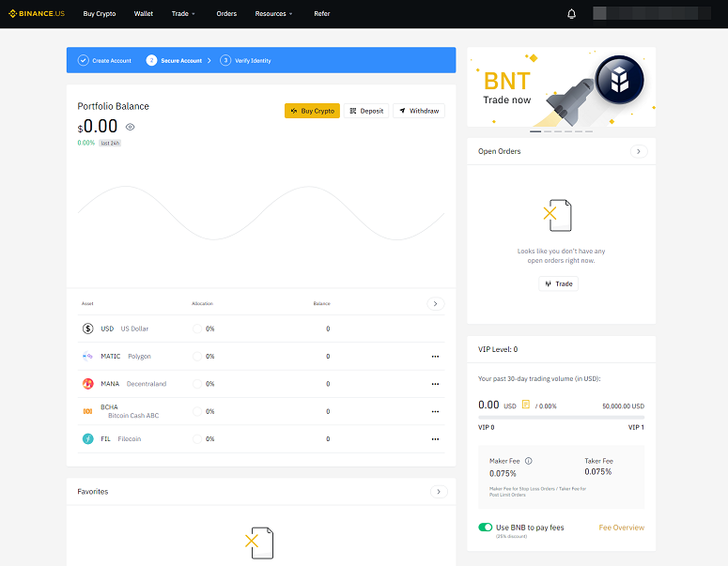This screenshot has height=566, width=728.
Task: Open the three-dot menu for FIL row
Action: point(435,439)
